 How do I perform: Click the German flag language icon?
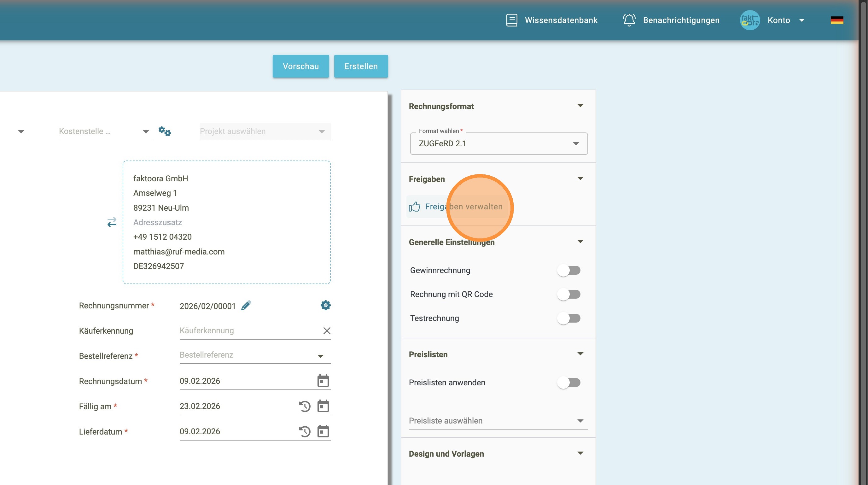(x=837, y=20)
